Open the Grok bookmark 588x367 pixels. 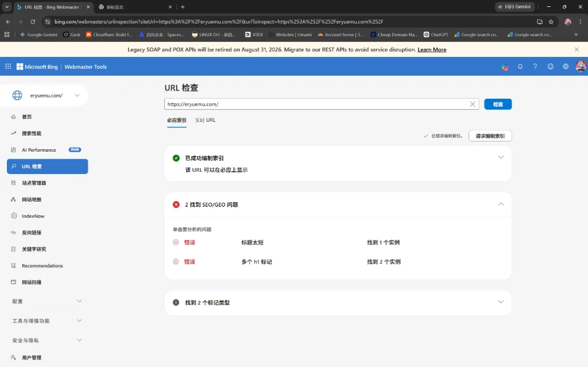coord(72,34)
